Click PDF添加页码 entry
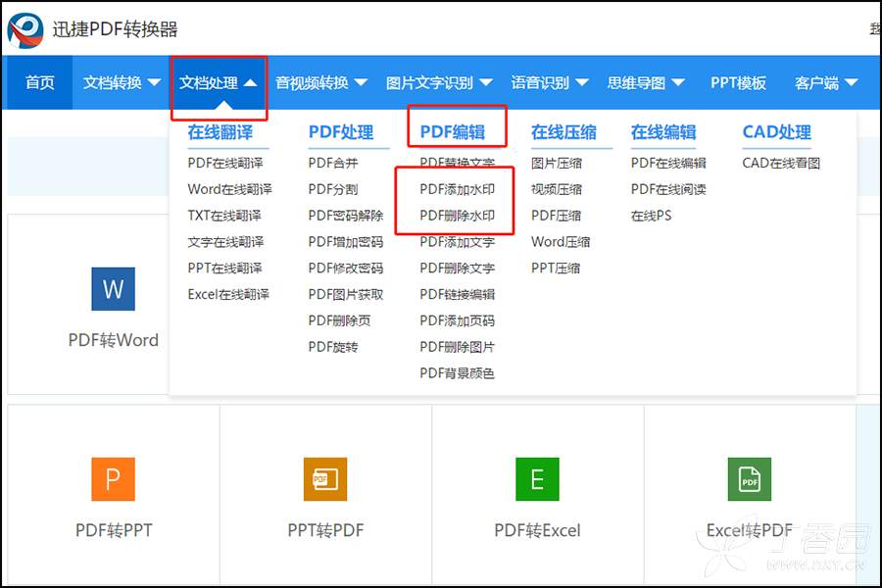882x588 pixels. (457, 320)
